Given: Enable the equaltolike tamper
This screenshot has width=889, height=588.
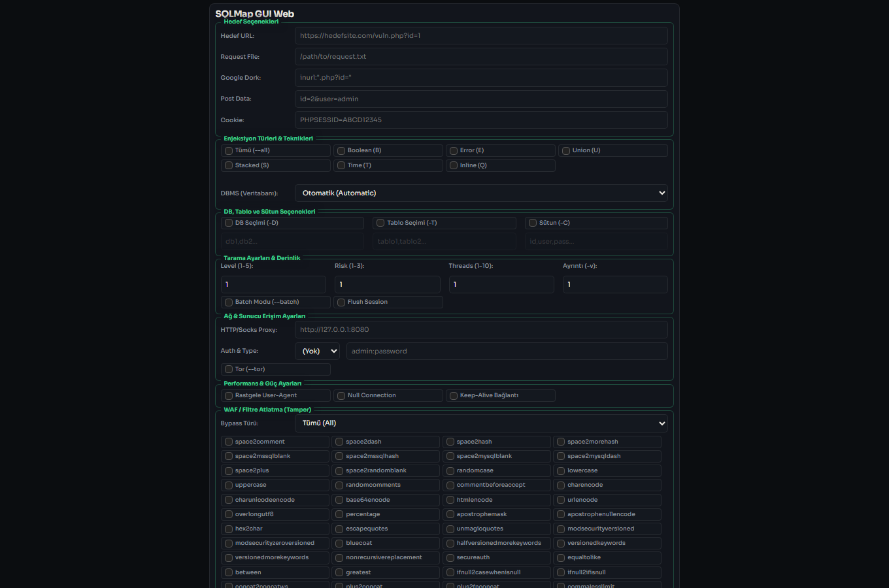Looking at the screenshot, I should point(561,558).
